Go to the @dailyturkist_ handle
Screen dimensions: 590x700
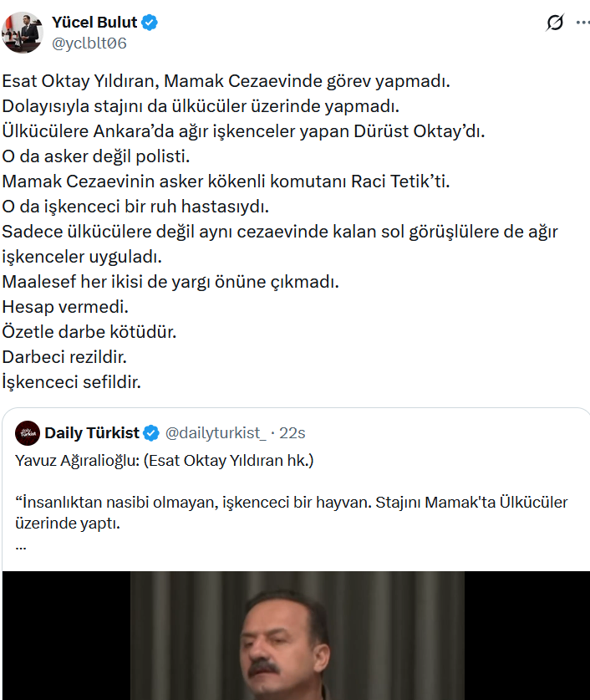[216, 433]
